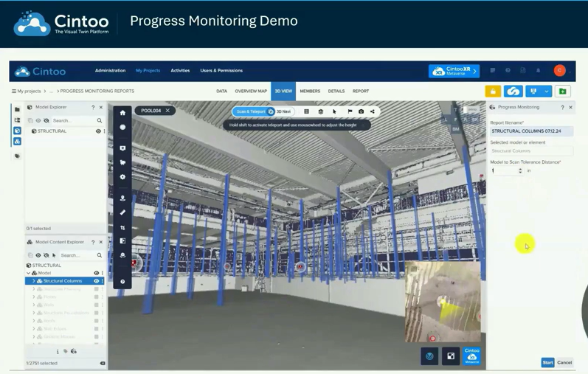Click the Report filename input field
The height and width of the screenshot is (374, 588).
tap(531, 131)
